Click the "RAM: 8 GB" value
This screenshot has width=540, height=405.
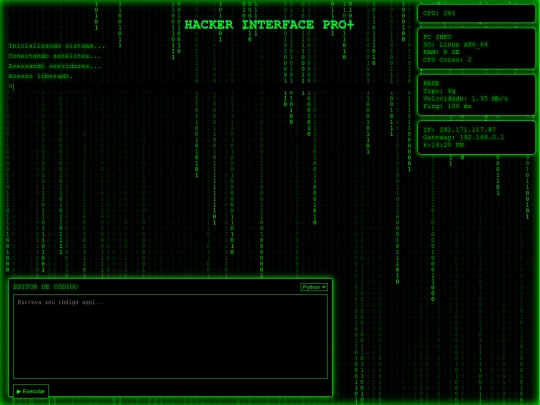(x=441, y=52)
